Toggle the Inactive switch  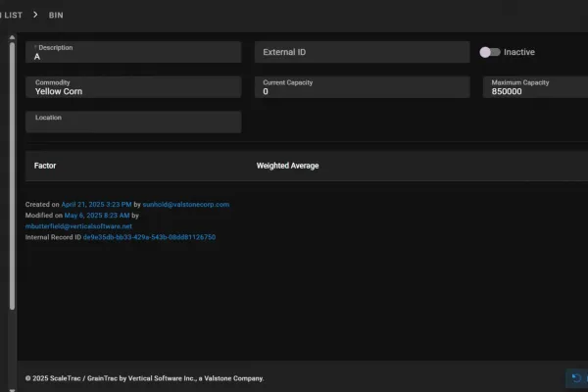[489, 52]
